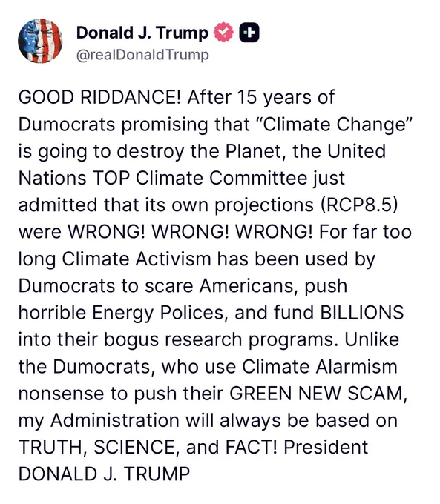Click the phrase United Nations TOP Climate Committee
This screenshot has height=504, width=440.
coord(202,165)
